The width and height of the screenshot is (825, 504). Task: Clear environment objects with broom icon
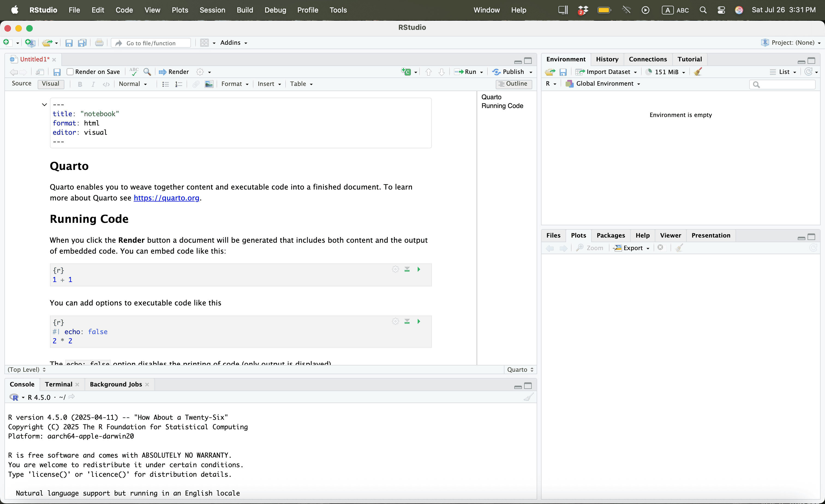pyautogui.click(x=698, y=72)
